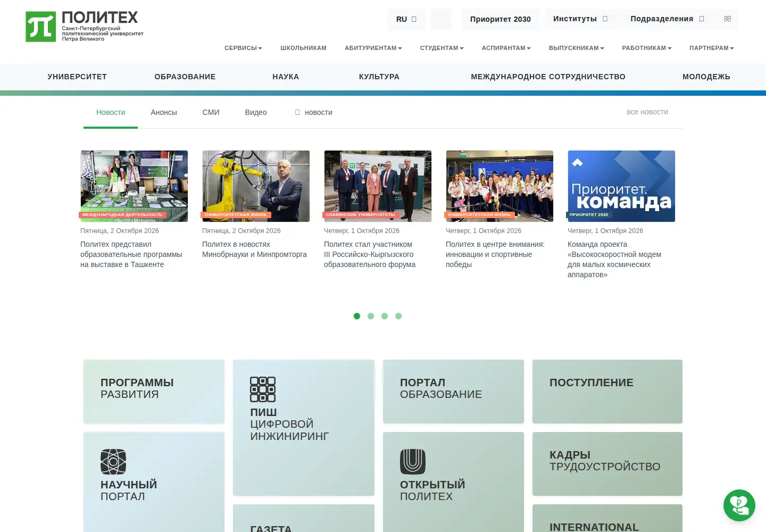
Task: Click the active dark green carousel dot
Action: pos(357,316)
